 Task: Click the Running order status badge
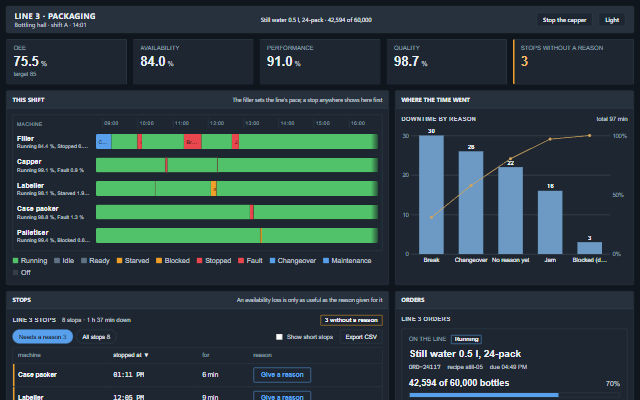click(x=466, y=339)
